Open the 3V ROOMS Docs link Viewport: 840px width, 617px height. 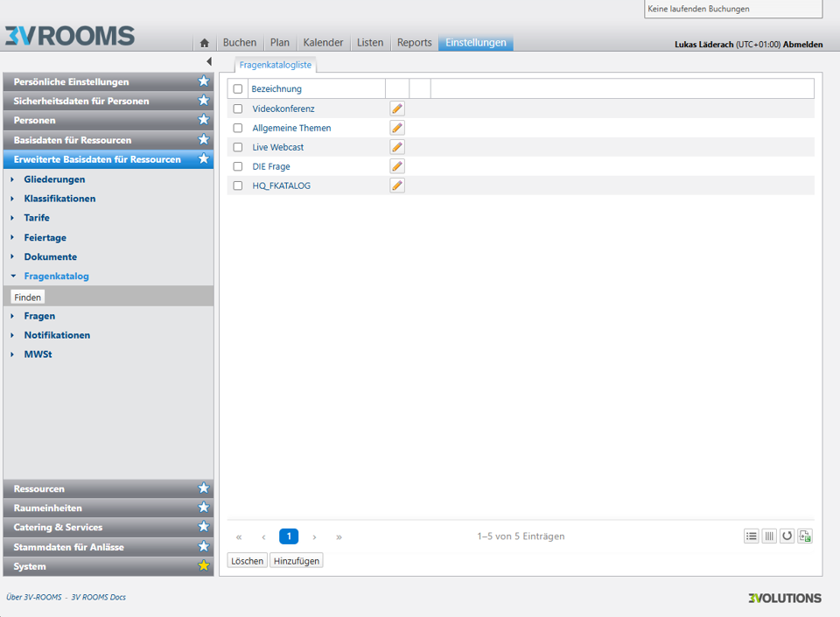(x=98, y=598)
